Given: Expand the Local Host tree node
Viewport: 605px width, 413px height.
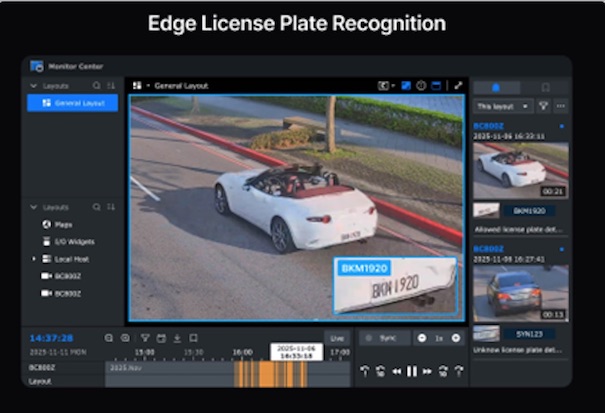Looking at the screenshot, I should 33,258.
